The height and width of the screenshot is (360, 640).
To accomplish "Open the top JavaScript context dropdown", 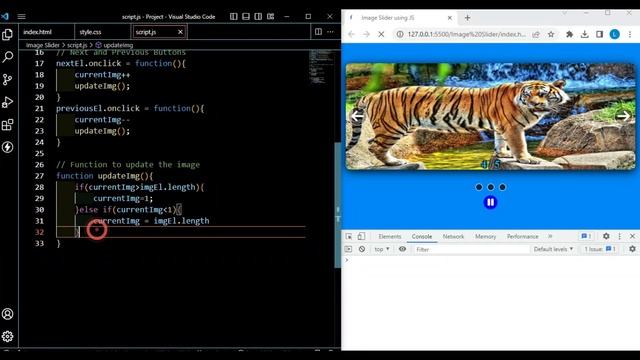I will click(x=382, y=249).
